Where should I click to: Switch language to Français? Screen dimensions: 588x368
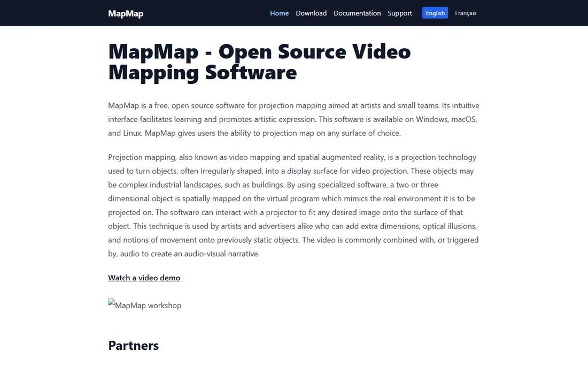tap(466, 13)
